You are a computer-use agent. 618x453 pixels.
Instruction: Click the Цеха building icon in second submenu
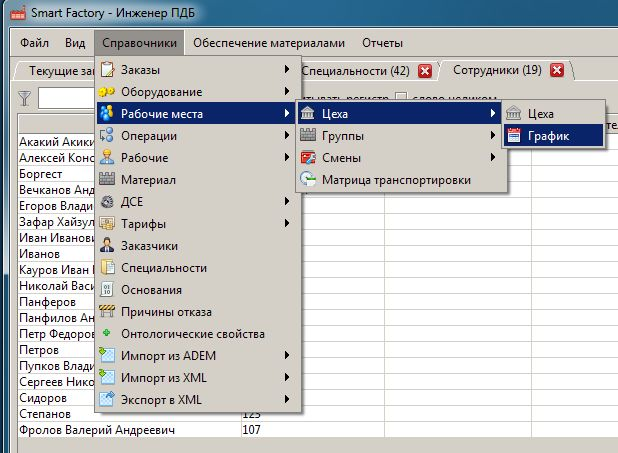[x=308, y=114]
